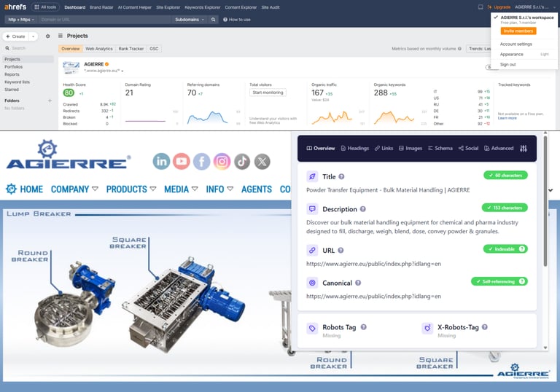Open the All tools menu
This screenshot has height=392, width=560.
tap(45, 7)
